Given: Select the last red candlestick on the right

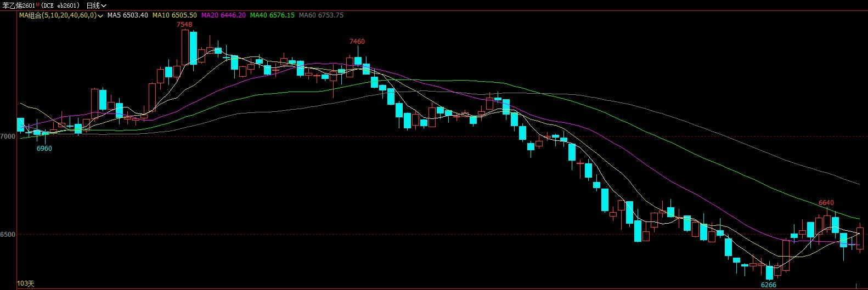Looking at the screenshot, I should (860, 238).
